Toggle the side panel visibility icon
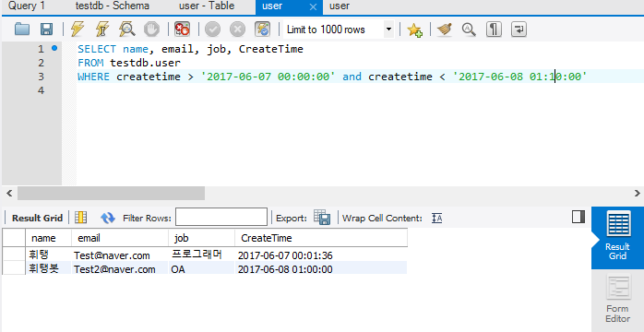Screen dimensions: 644x332 (x=578, y=217)
